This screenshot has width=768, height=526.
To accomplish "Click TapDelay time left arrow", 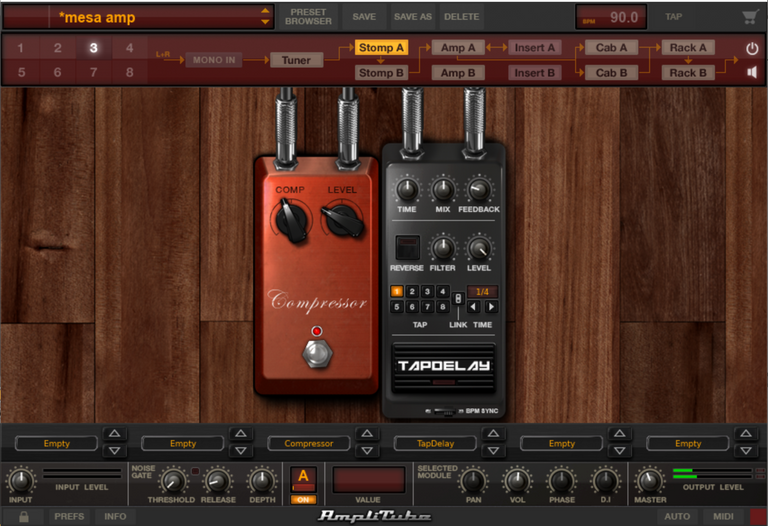I will click(473, 307).
